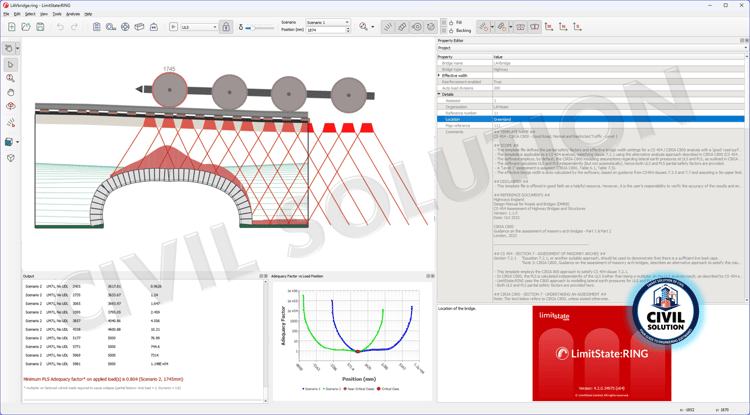Select the Map reference property row
The height and width of the screenshot is (415, 750).
point(591,125)
